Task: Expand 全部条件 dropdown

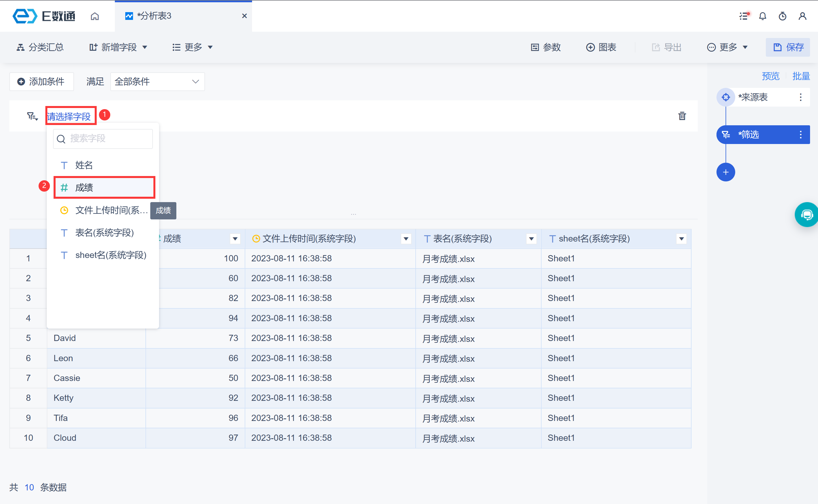Action: tap(157, 81)
